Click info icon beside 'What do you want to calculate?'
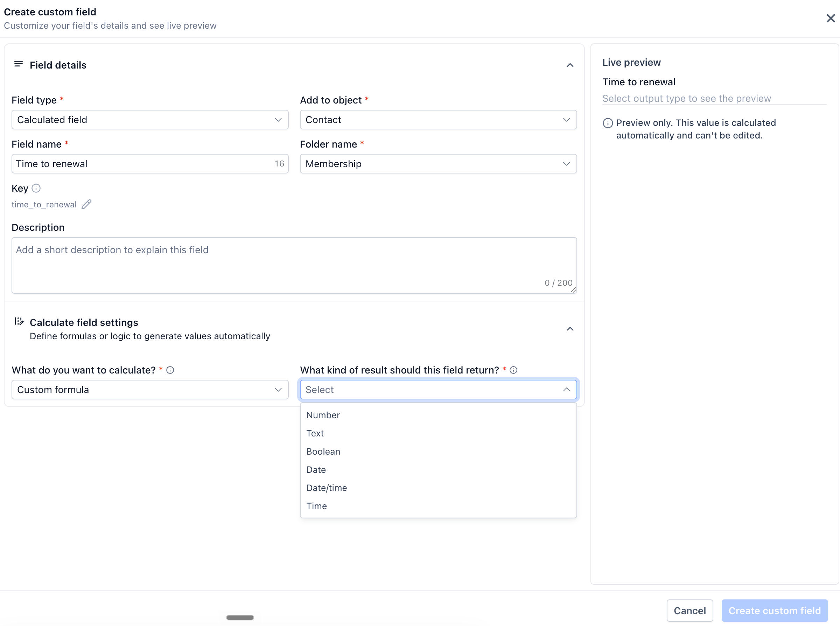Viewport: 840px width, 626px height. [170, 370]
